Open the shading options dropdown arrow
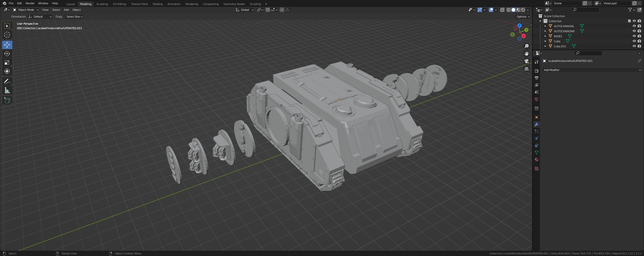Viewport: 644px width, 256px height. pos(528,10)
